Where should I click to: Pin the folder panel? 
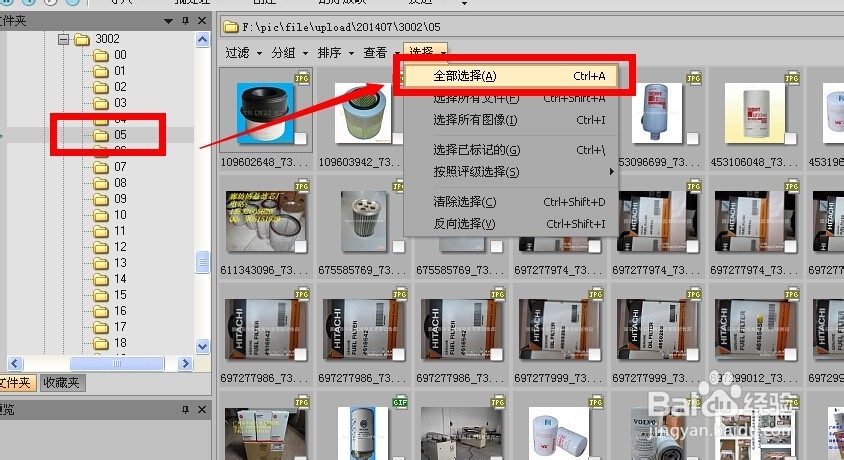pyautogui.click(x=185, y=21)
